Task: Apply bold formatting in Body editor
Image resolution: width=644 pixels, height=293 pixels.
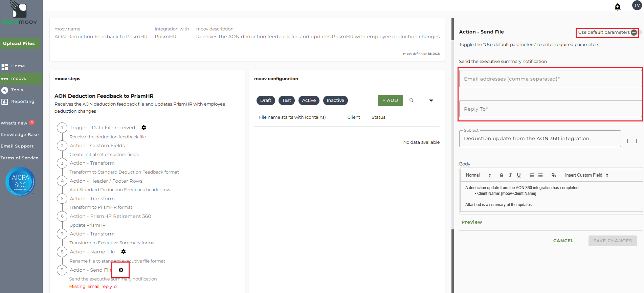Action: pos(502,175)
